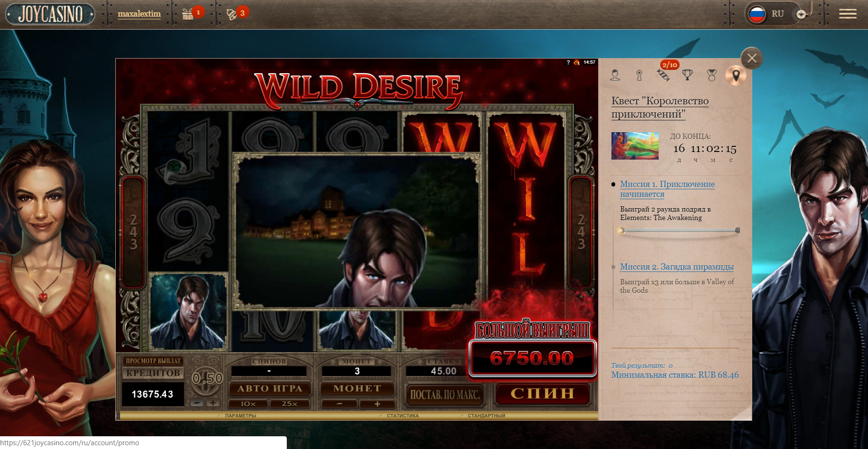Image resolution: width=868 pixels, height=449 pixels.
Task: Open Миссия 1. Приключение начинается link
Action: coord(667,189)
